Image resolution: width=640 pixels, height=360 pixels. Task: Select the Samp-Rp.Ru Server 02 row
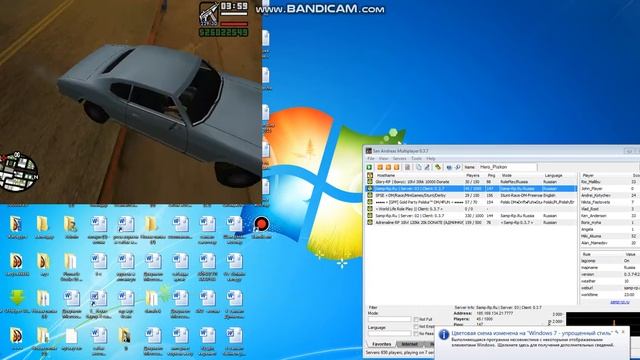[471, 216]
